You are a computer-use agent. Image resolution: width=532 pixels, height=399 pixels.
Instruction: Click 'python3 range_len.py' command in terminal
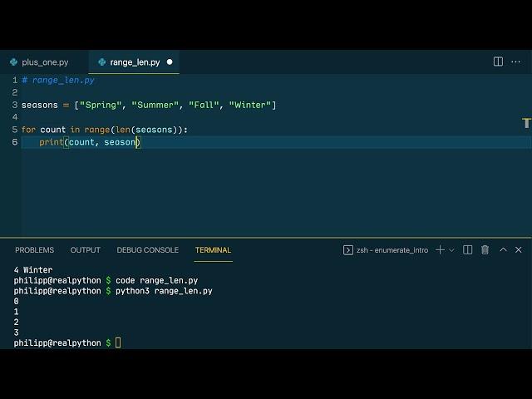click(164, 291)
